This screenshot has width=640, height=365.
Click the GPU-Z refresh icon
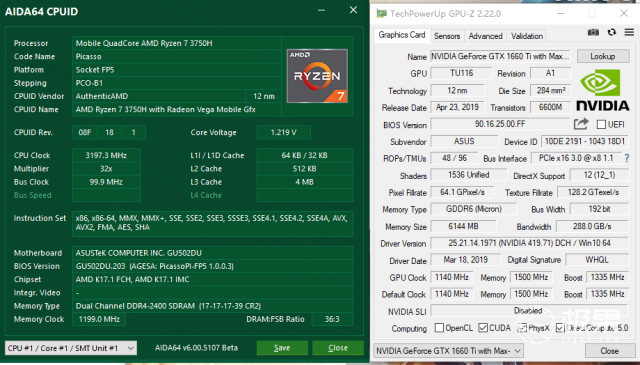[611, 32]
